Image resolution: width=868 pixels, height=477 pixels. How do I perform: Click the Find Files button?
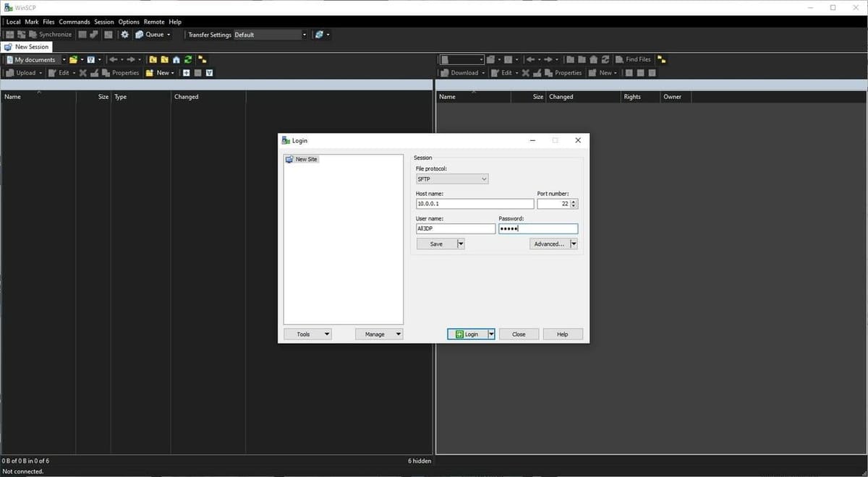point(633,59)
